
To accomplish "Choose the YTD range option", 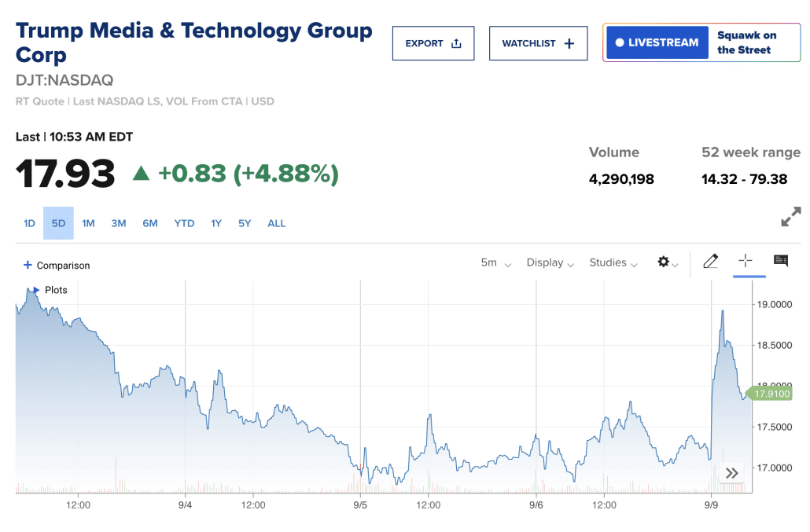I will pos(184,223).
